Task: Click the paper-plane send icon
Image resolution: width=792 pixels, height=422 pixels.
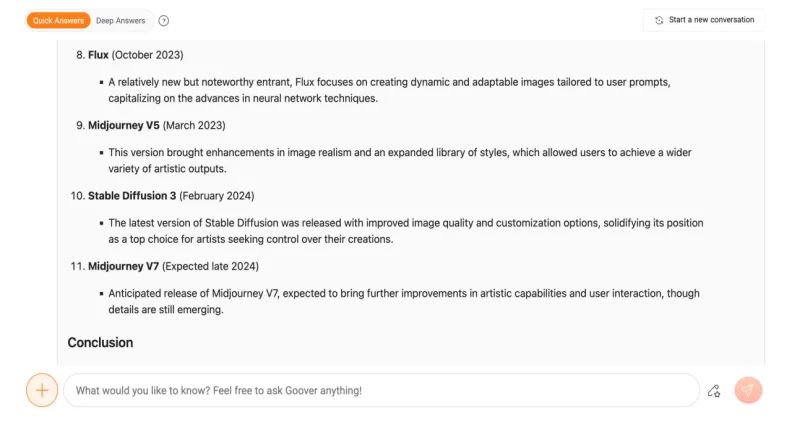Action: pyautogui.click(x=748, y=390)
